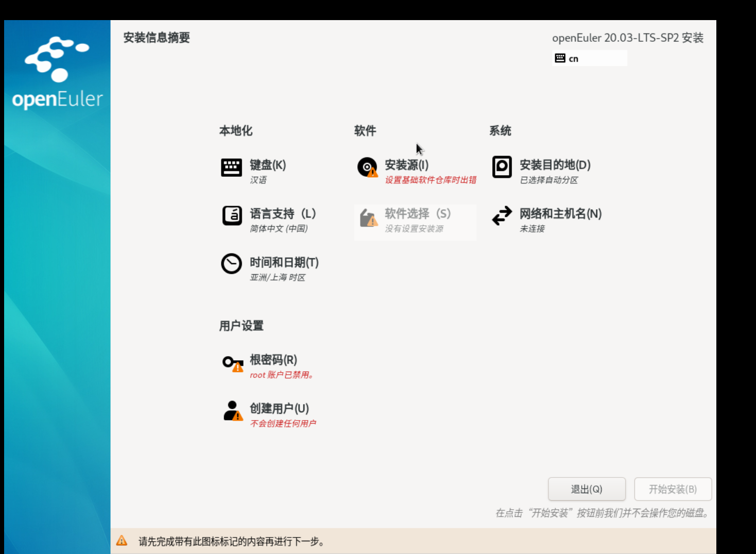This screenshot has height=554, width=756.
Task: Open the 语言支持(L) language icon
Action: click(x=232, y=216)
